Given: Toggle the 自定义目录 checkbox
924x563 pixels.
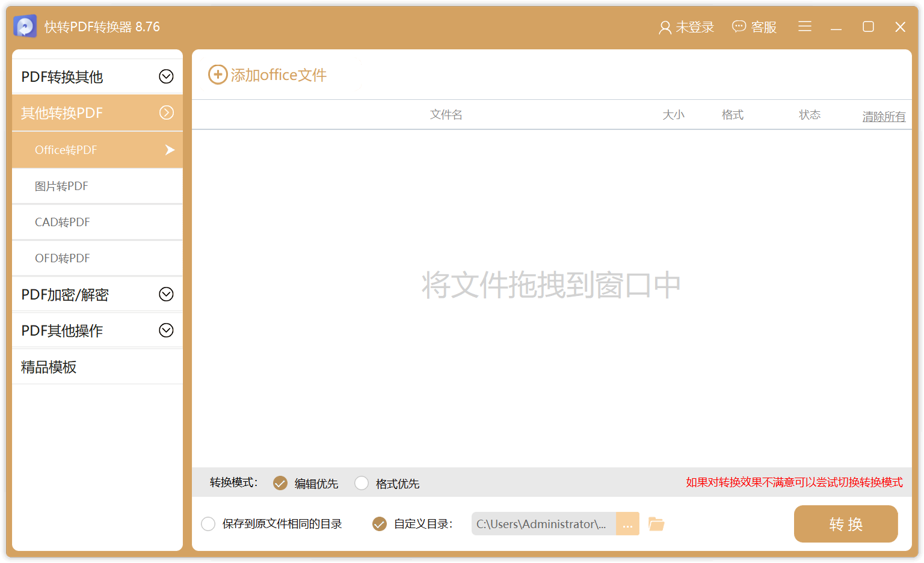Looking at the screenshot, I should click(379, 524).
